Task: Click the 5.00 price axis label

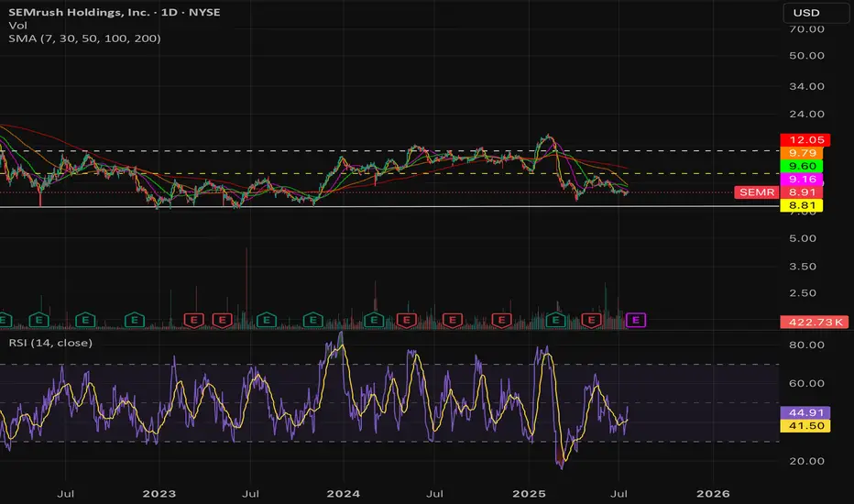Action: click(x=803, y=238)
